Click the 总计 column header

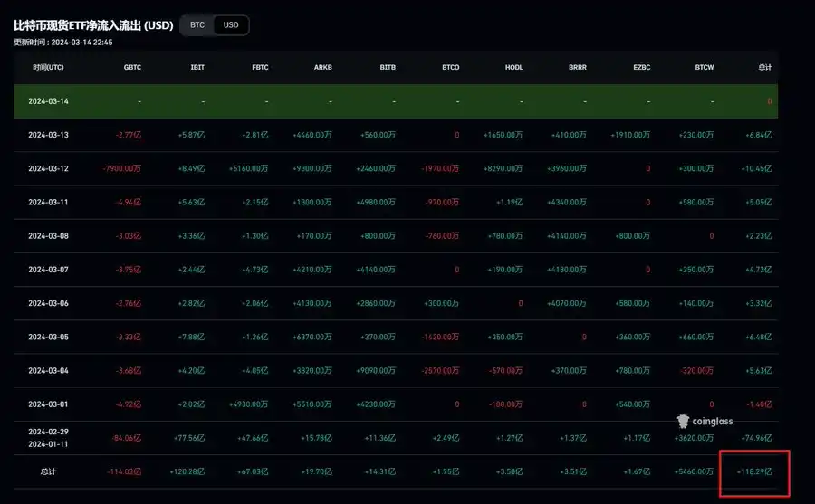pos(764,68)
